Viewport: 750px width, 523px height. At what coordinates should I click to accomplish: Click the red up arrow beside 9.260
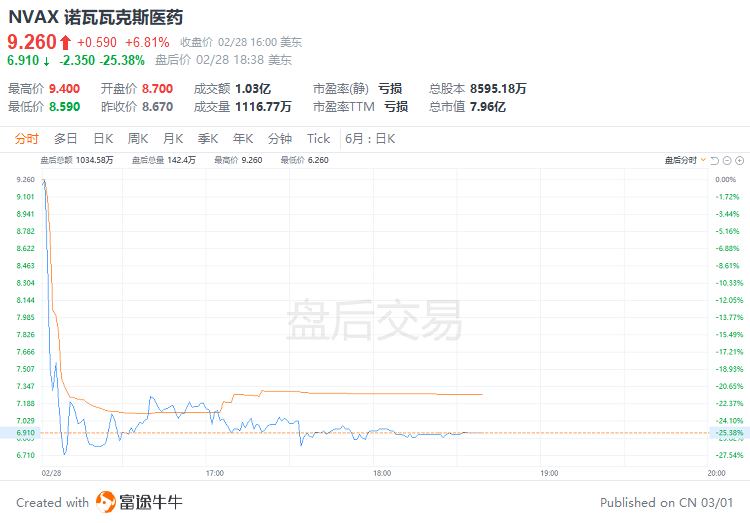tap(66, 43)
